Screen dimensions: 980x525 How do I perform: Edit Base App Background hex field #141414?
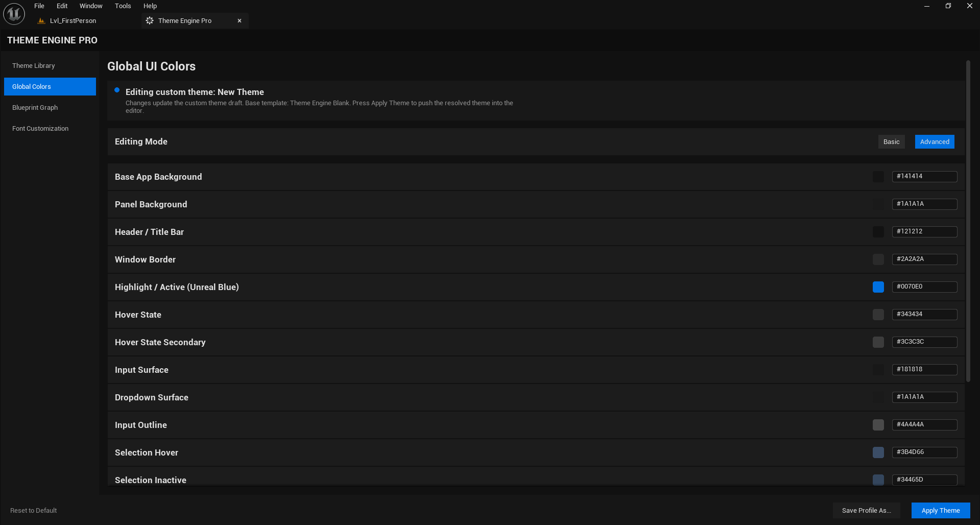pyautogui.click(x=924, y=177)
